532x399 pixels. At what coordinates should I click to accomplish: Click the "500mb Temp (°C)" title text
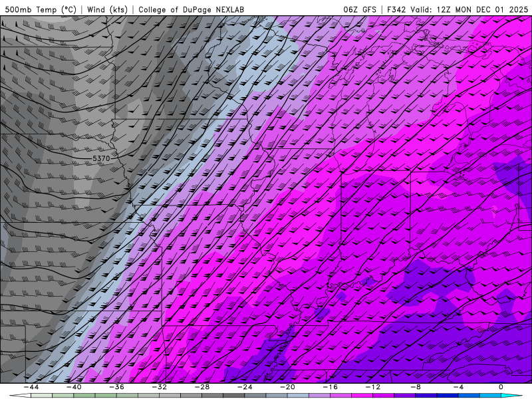(41, 9)
